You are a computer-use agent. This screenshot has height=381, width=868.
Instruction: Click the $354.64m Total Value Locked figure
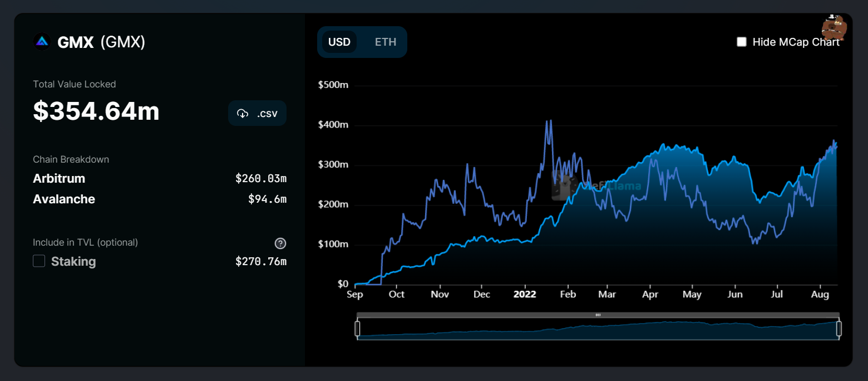point(96,111)
